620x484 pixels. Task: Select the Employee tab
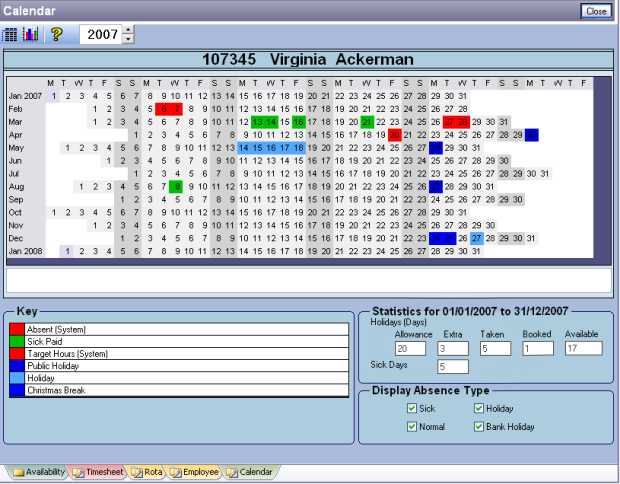coord(194,471)
